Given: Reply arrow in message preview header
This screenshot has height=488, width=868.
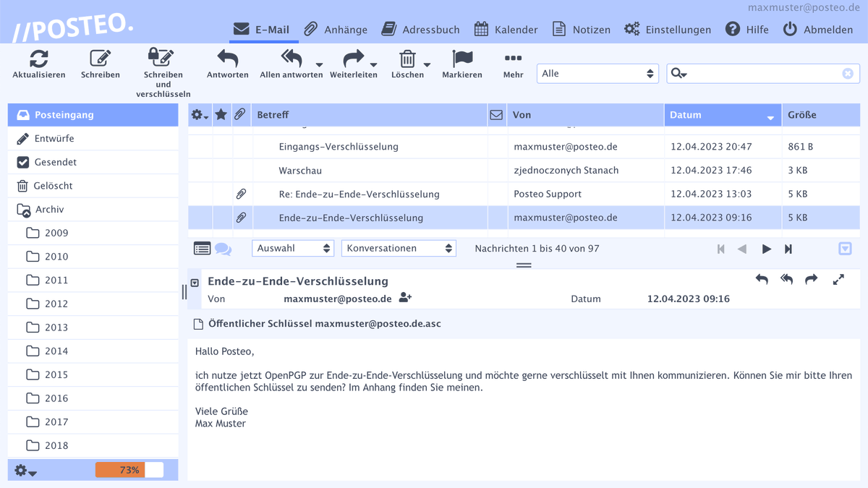Looking at the screenshot, I should tap(762, 279).
